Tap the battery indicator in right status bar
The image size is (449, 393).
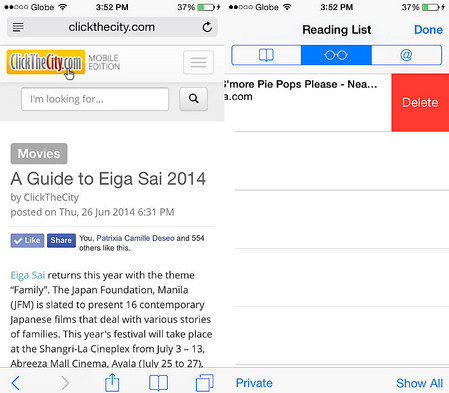[x=431, y=7]
